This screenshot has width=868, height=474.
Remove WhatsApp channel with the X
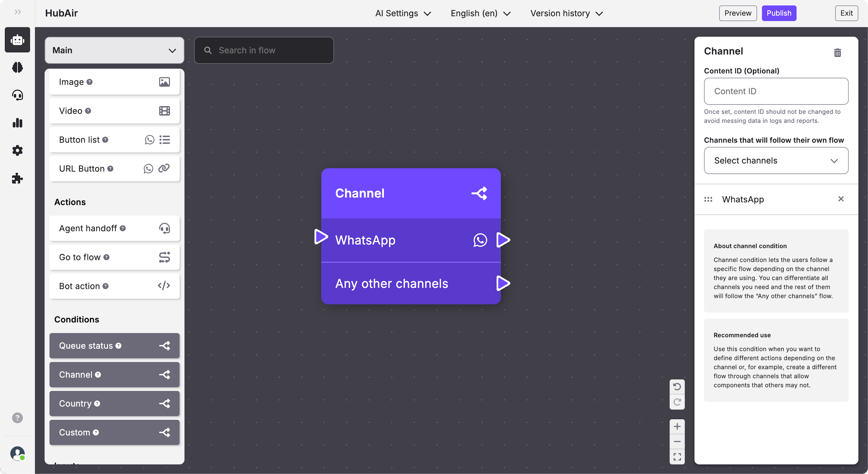841,199
